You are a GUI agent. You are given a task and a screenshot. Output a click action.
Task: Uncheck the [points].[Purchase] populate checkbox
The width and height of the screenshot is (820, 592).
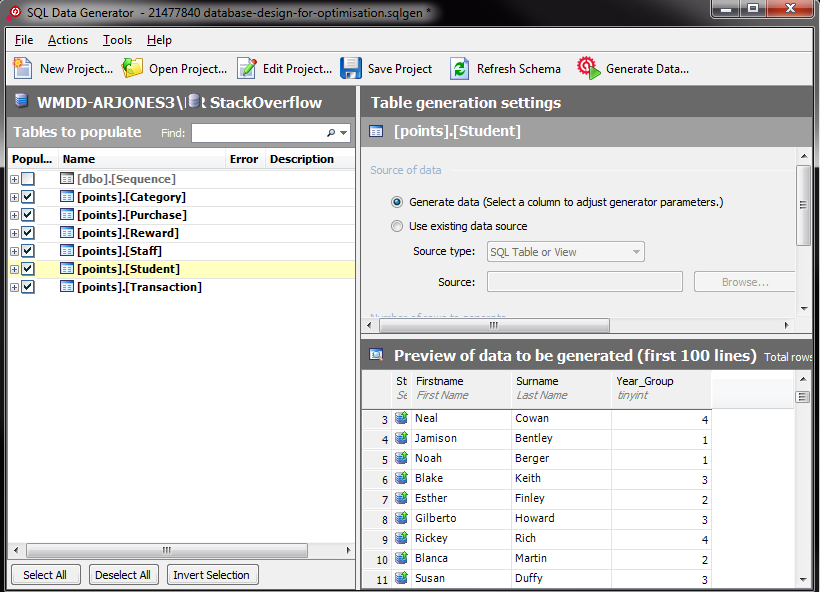click(28, 214)
